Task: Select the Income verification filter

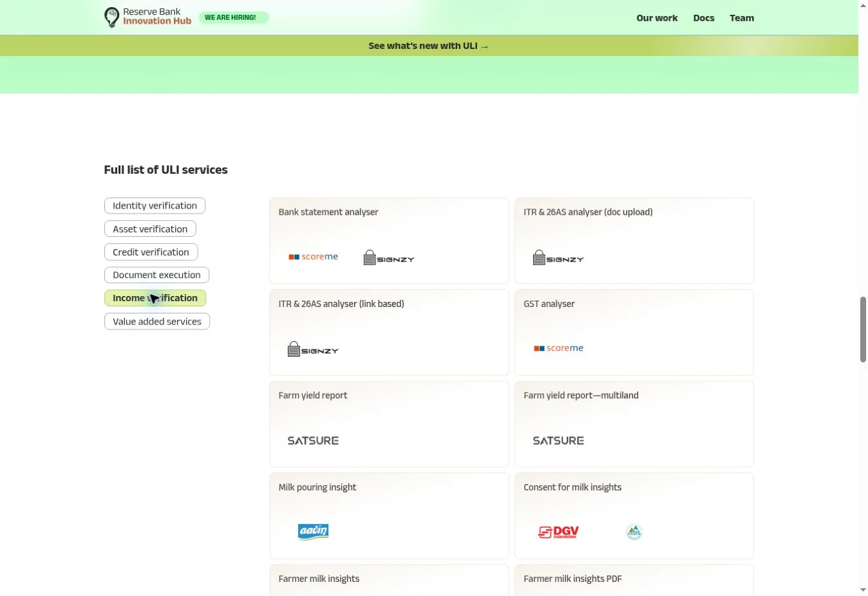Action: click(x=155, y=298)
